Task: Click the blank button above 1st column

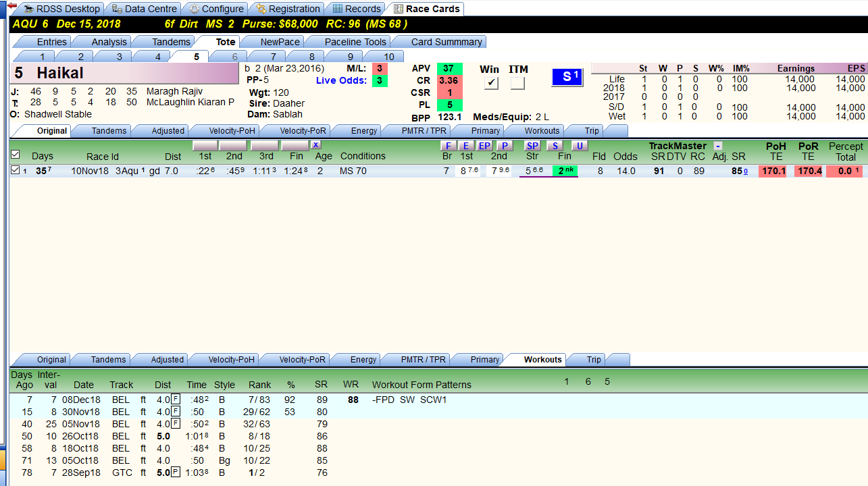Action: click(x=205, y=146)
